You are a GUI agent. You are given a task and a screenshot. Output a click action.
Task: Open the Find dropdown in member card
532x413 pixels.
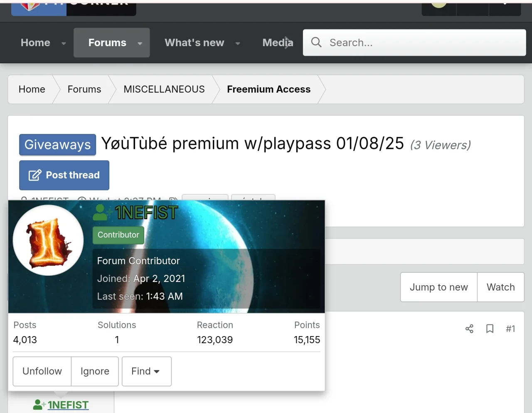[x=146, y=371]
